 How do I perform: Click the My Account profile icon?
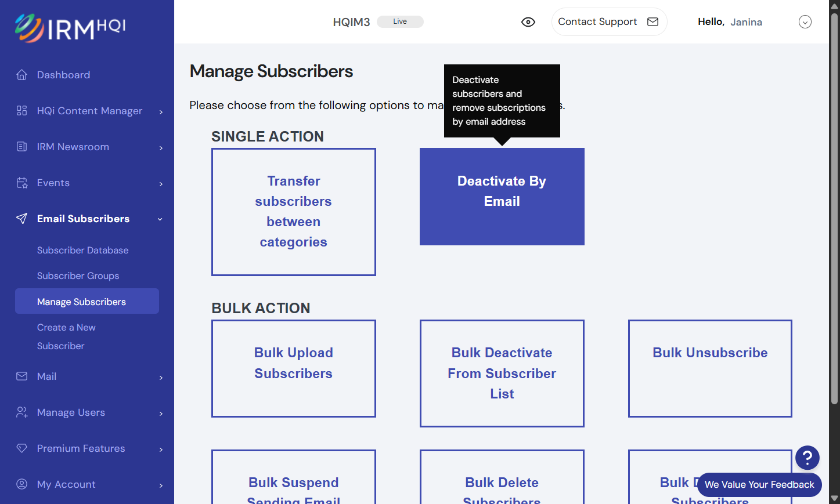click(x=22, y=484)
